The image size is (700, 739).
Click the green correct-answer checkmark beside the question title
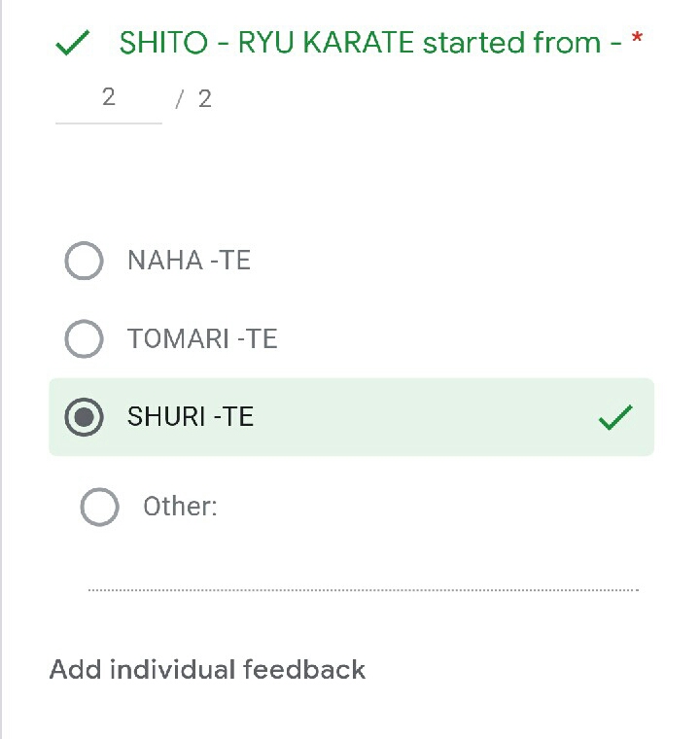[73, 44]
